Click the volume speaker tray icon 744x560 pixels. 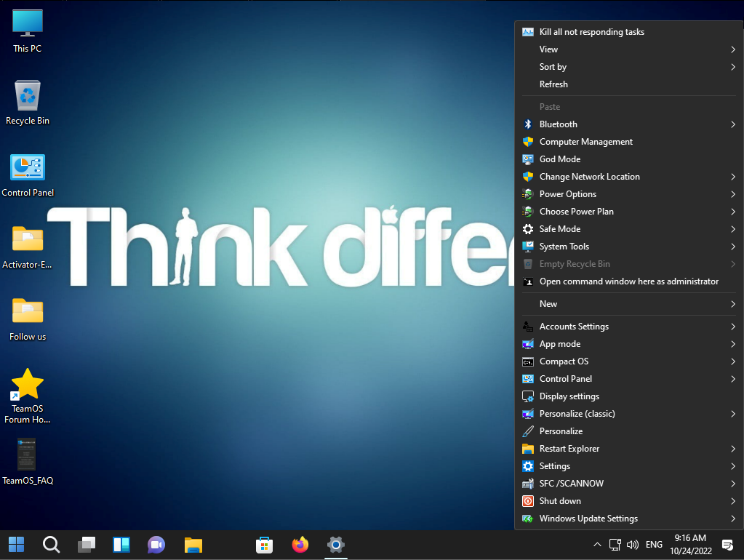[x=632, y=544]
